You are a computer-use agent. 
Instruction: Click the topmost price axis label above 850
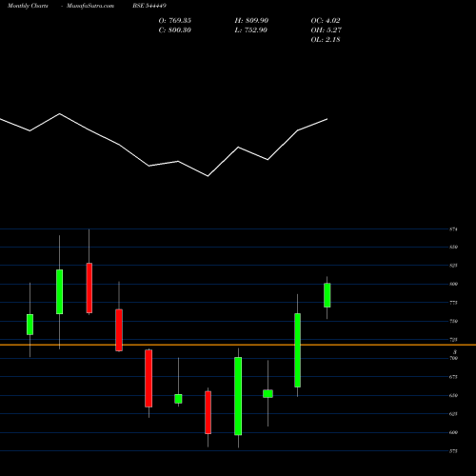[453, 229]
